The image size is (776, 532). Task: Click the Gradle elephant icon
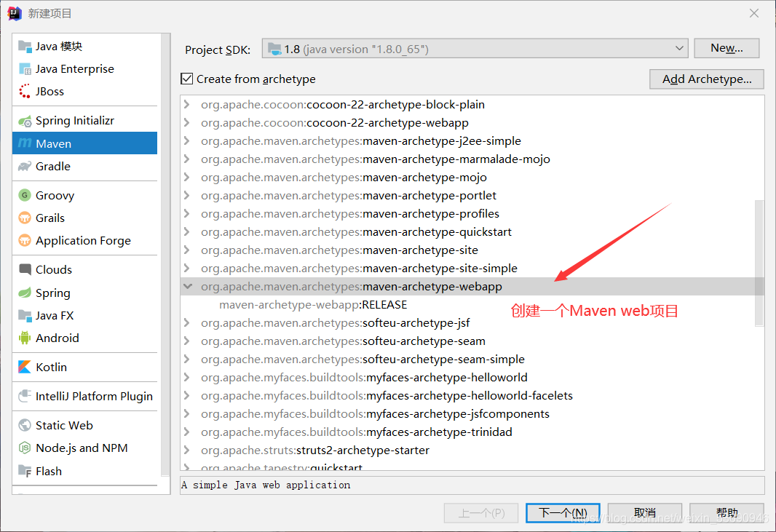coord(25,166)
